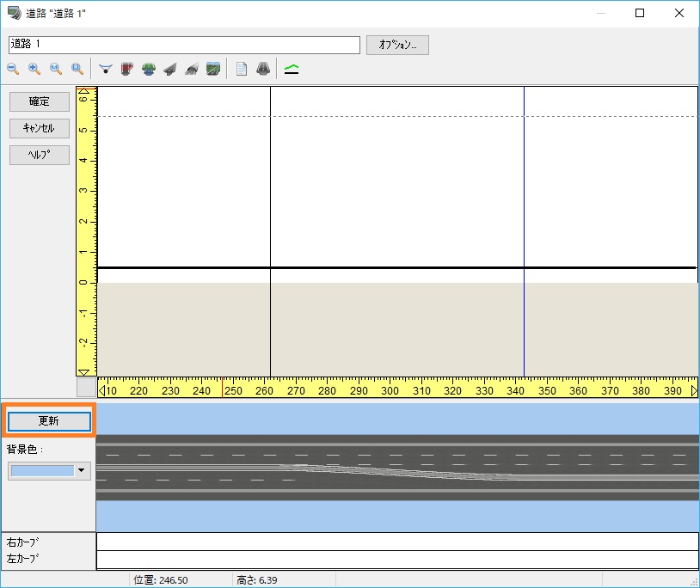
Task: Click the road cross-section icon
Action: click(262, 69)
